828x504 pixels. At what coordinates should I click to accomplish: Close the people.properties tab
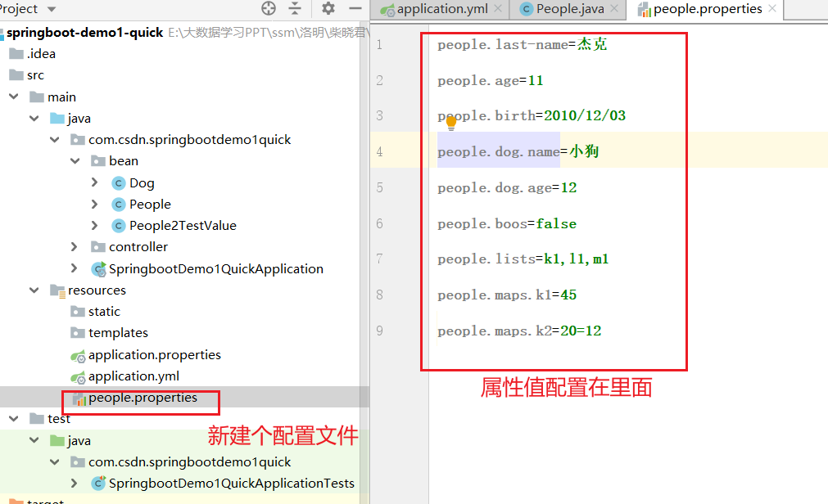click(772, 8)
